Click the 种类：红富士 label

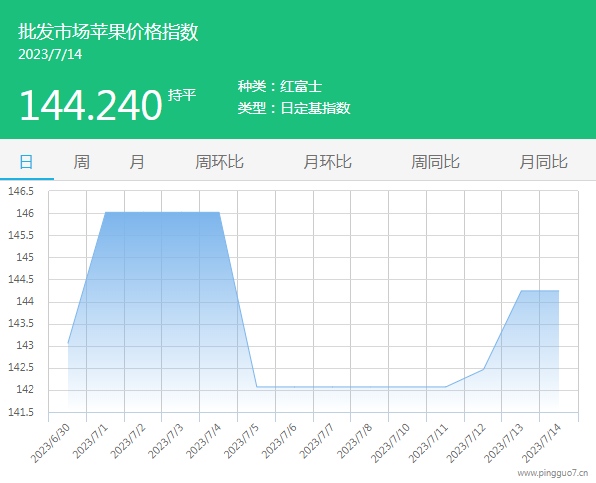pos(280,86)
